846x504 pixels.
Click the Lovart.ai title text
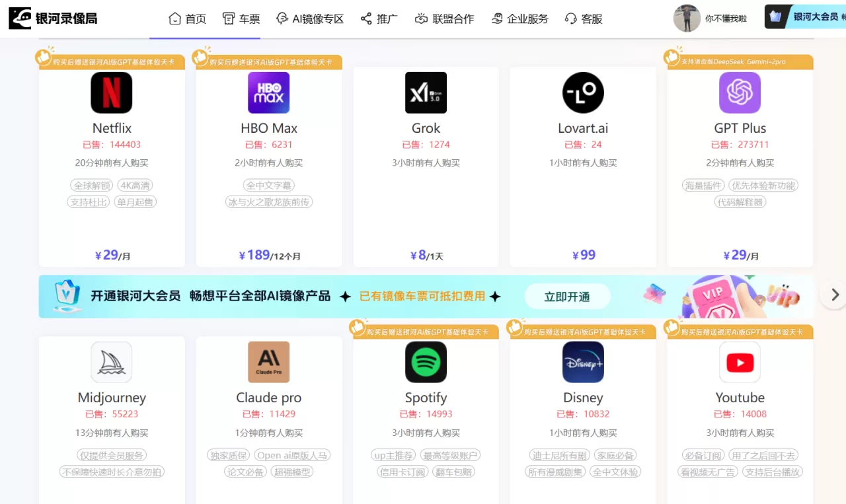click(583, 128)
